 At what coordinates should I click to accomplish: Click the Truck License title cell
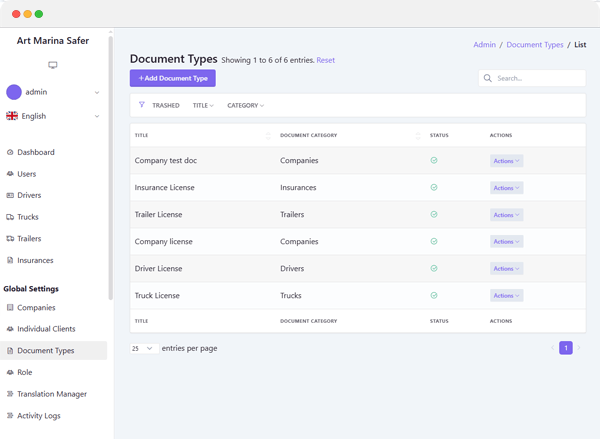click(x=157, y=295)
